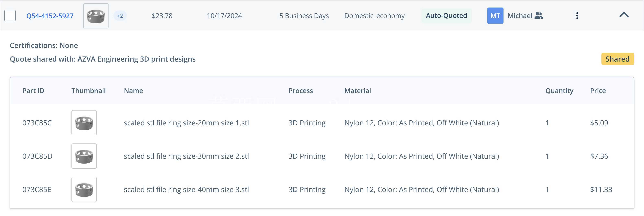Click the quote total $23.78
This screenshot has width=644, height=216.
pos(162,16)
